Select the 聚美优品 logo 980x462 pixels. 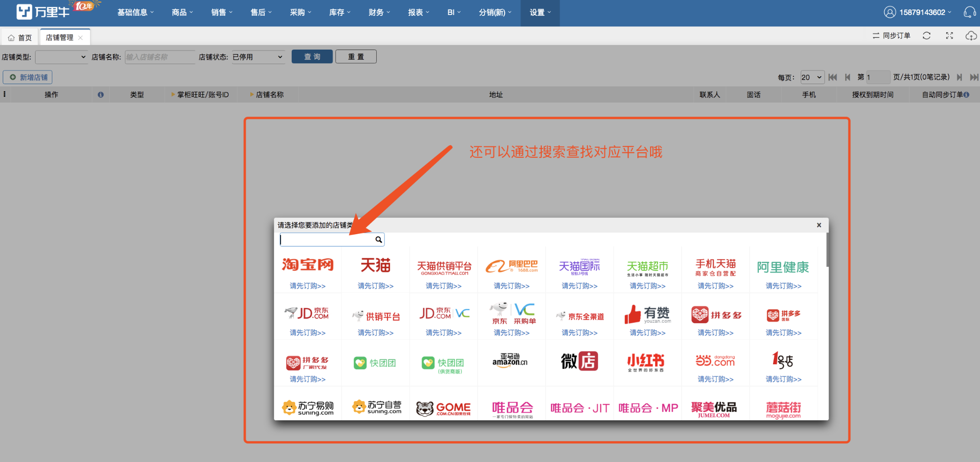point(714,409)
